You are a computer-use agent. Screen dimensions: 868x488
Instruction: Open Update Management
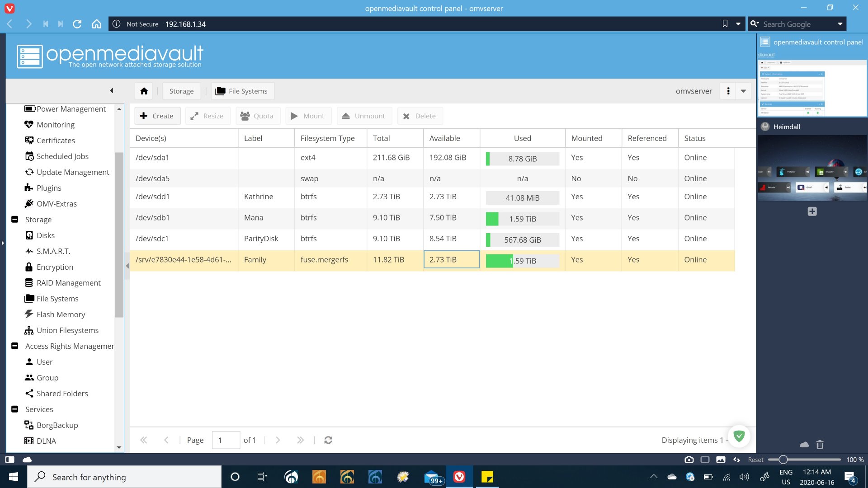[x=67, y=172]
